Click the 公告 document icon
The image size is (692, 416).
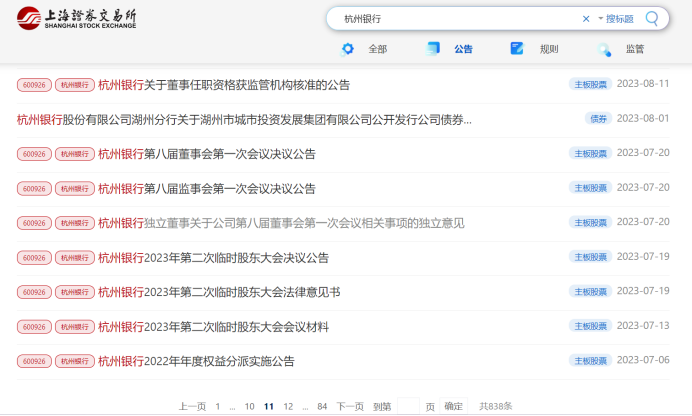tap(433, 48)
